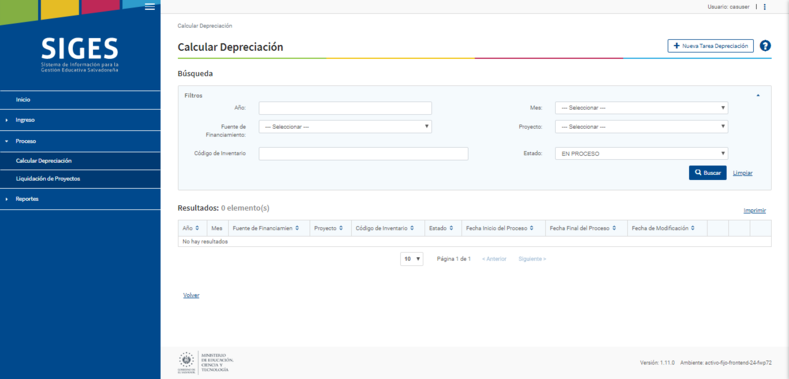Collapse the Filtros panel arrow
This screenshot has height=379, width=789.
click(758, 95)
